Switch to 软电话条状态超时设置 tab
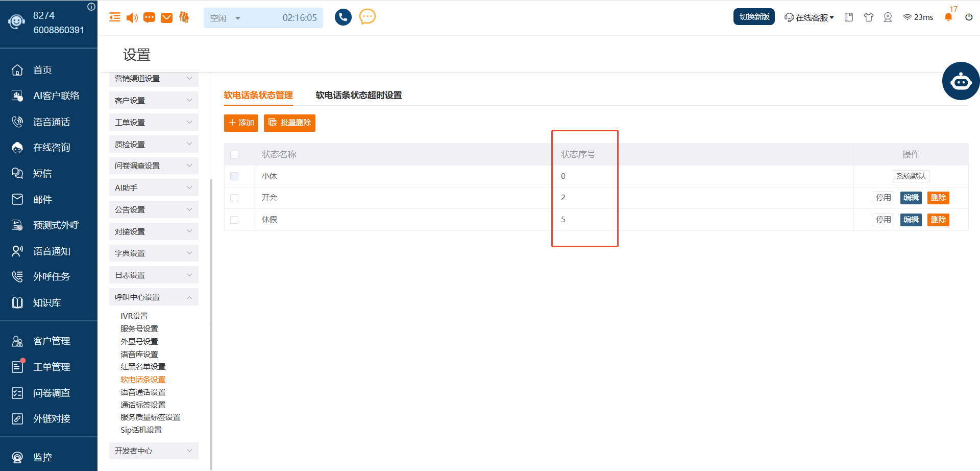This screenshot has width=980, height=471. coord(359,95)
